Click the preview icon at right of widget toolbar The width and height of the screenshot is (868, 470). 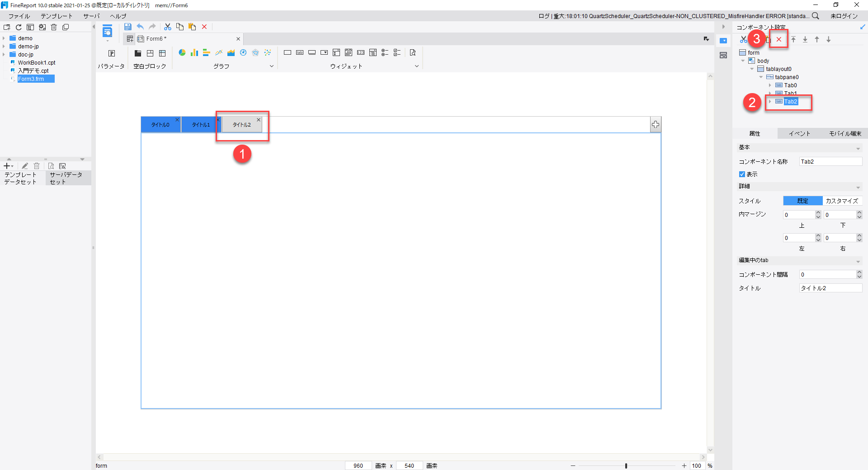413,52
